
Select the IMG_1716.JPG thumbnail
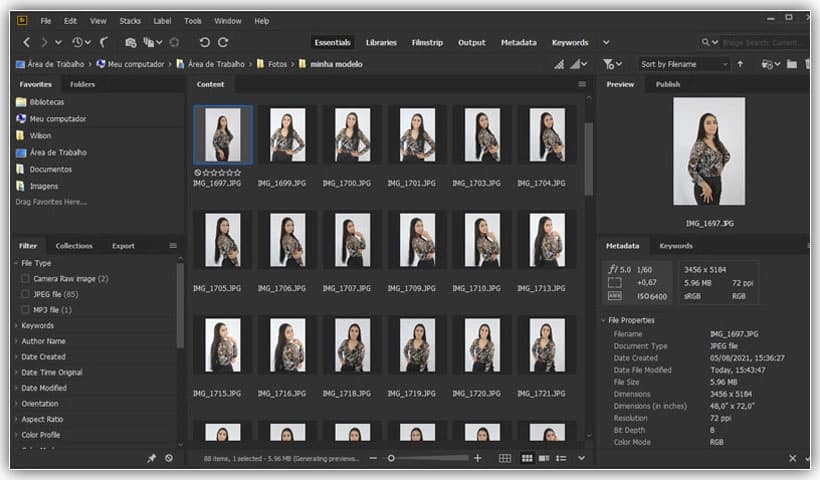[x=287, y=346]
